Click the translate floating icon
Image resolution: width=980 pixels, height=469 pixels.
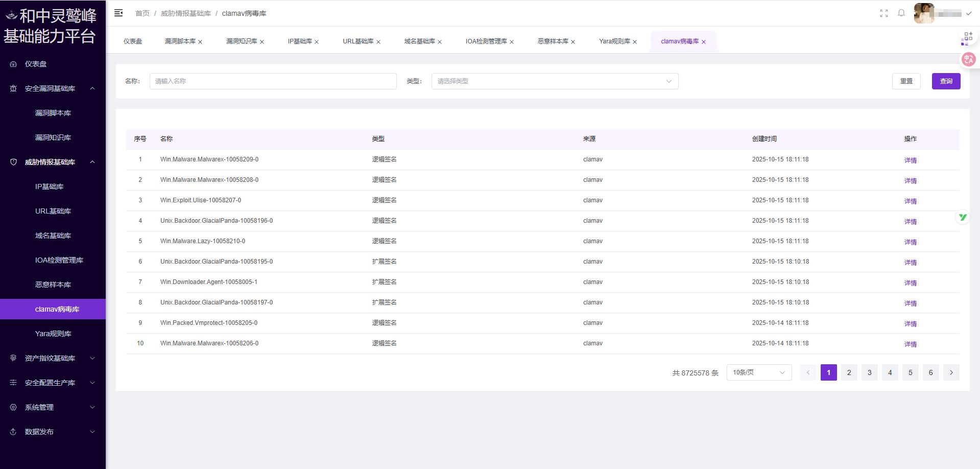[968, 60]
